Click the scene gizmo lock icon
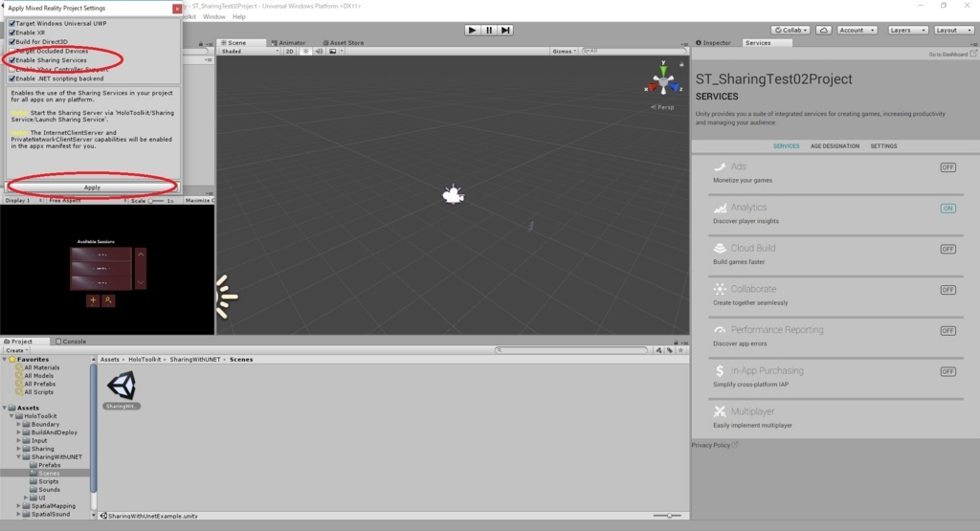The image size is (980, 531). click(681, 64)
